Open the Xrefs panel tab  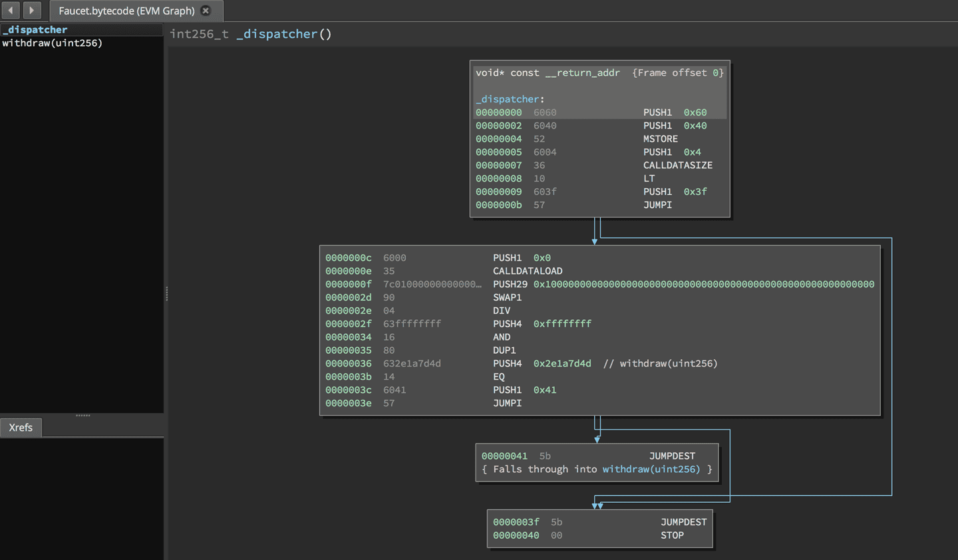coord(21,428)
